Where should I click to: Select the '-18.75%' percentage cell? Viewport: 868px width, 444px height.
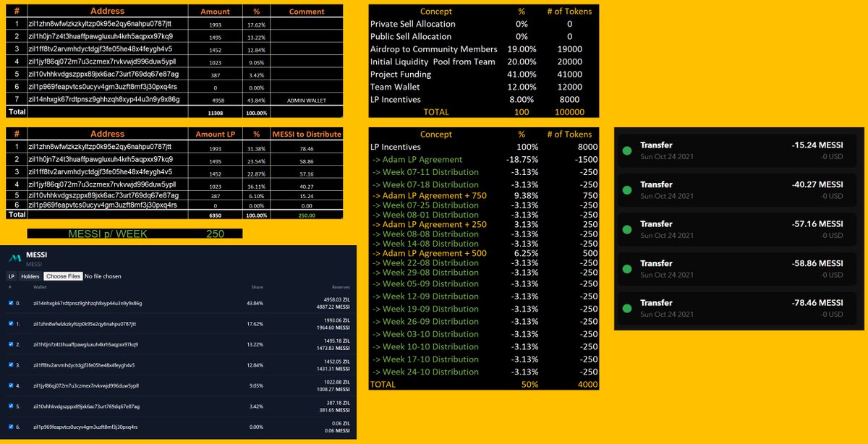pos(523,159)
